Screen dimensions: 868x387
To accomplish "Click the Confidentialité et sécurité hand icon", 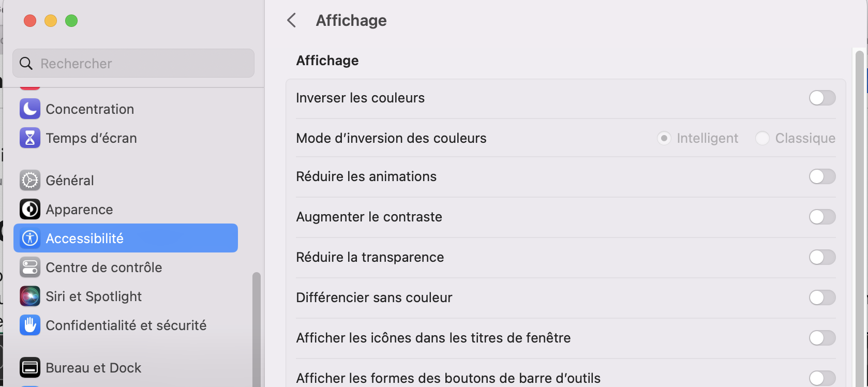I will [x=30, y=325].
